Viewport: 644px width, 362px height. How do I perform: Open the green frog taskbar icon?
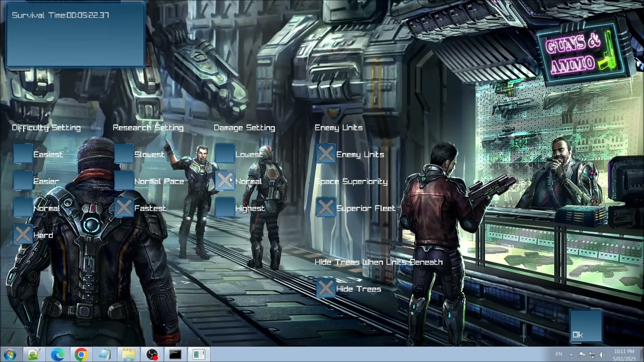tap(34, 354)
